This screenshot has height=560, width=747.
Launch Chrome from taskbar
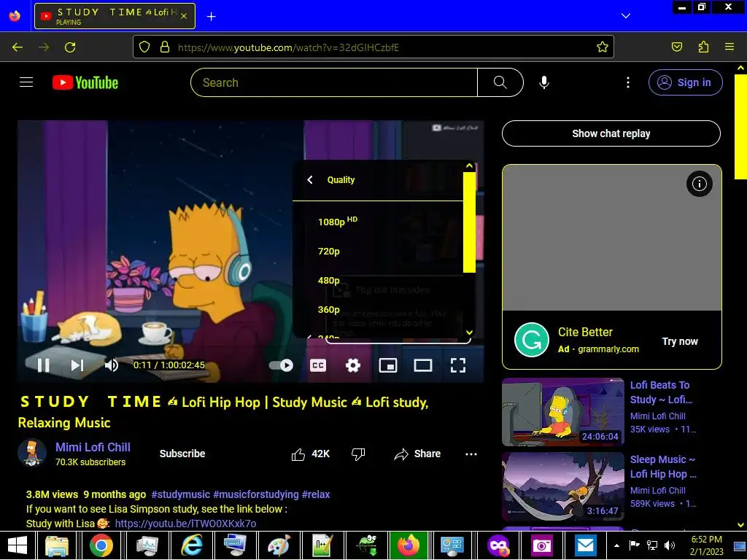[101, 545]
